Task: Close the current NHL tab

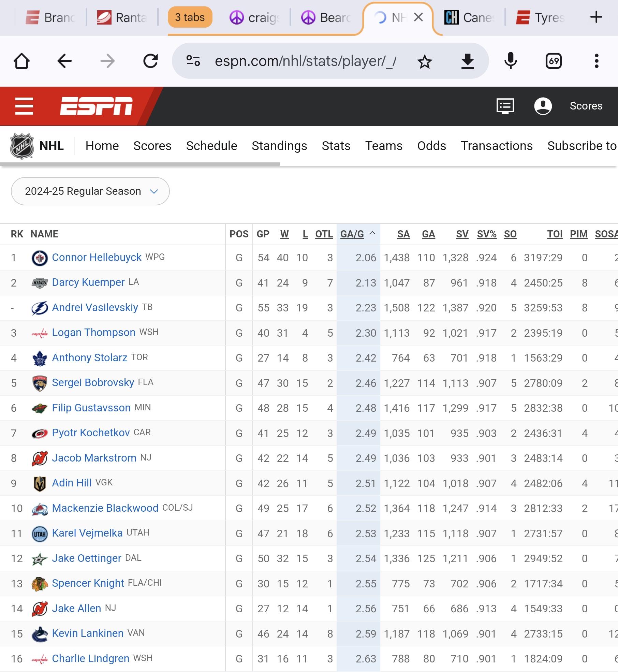Action: (418, 17)
